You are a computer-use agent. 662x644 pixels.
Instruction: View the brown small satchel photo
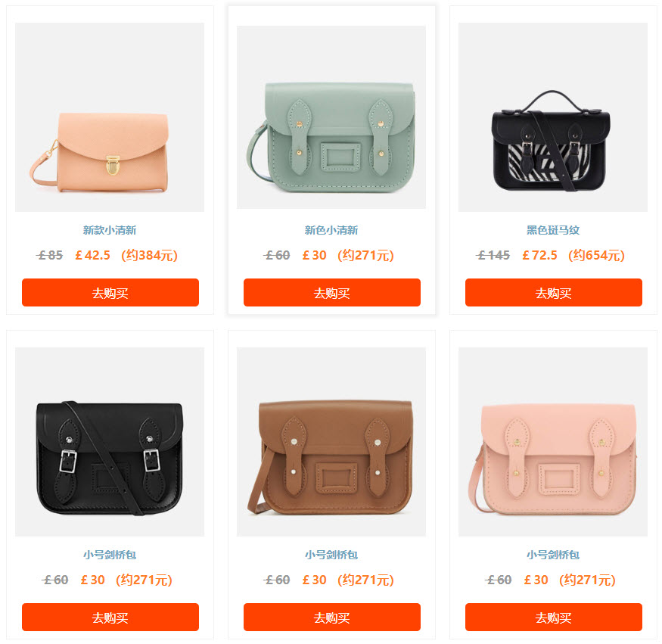(331, 442)
